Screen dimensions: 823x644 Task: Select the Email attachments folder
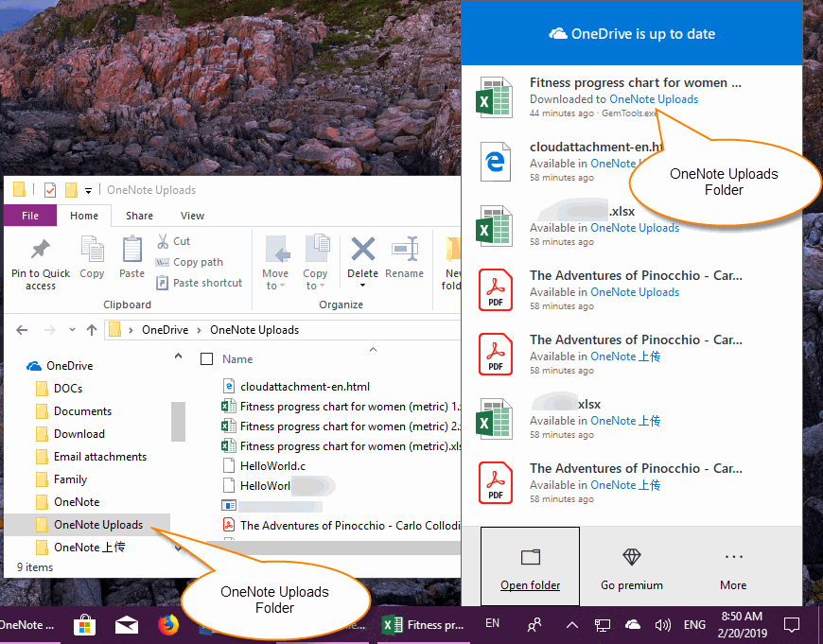click(92, 457)
